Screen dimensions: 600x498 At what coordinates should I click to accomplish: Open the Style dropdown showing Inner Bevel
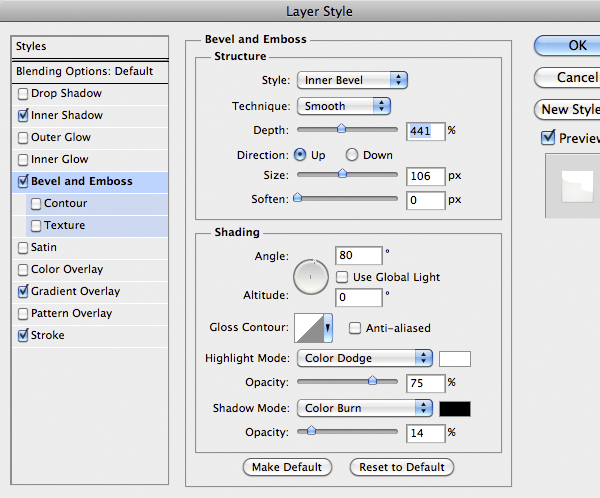[352, 80]
